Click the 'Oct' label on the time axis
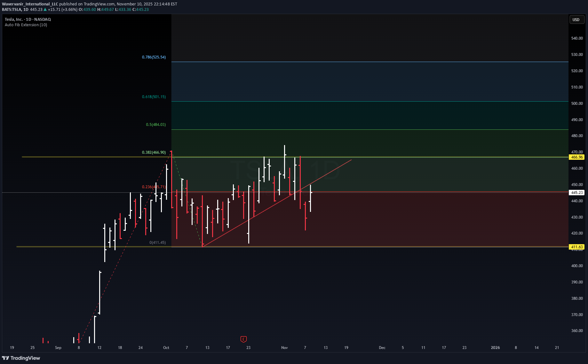This screenshot has width=588, height=364. click(x=166, y=348)
